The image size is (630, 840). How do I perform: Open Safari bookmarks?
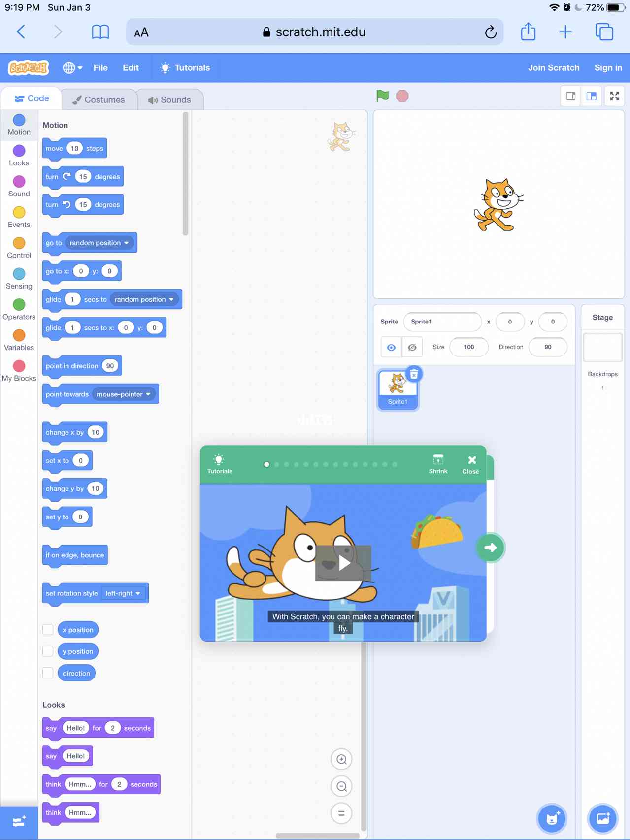(x=100, y=32)
